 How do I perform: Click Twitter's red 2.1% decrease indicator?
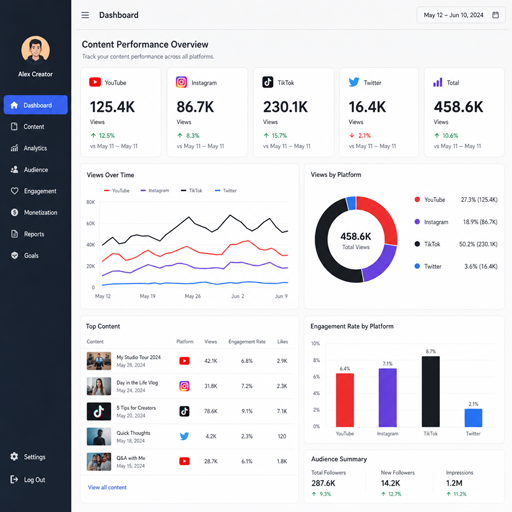[360, 136]
